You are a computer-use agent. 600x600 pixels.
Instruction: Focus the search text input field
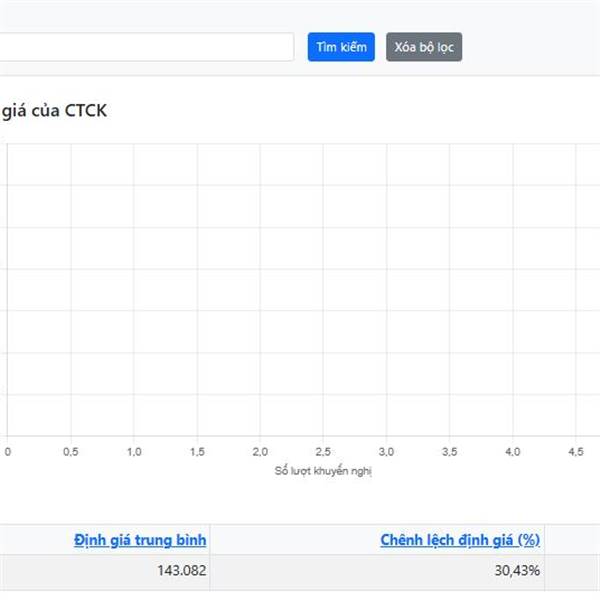[x=147, y=47]
